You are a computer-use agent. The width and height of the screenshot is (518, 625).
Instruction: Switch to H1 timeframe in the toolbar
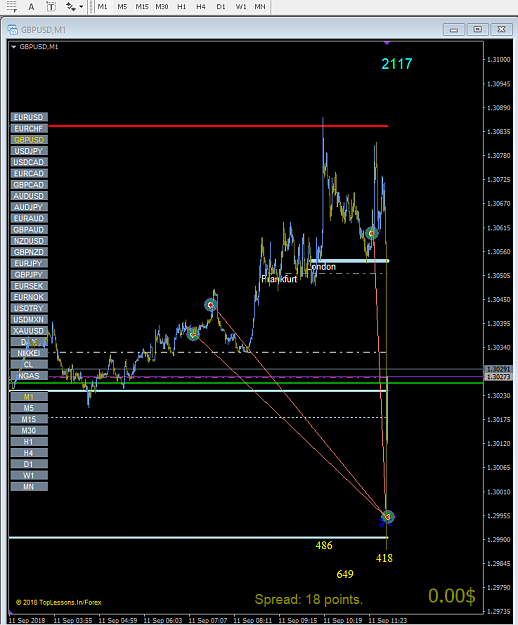(181, 7)
